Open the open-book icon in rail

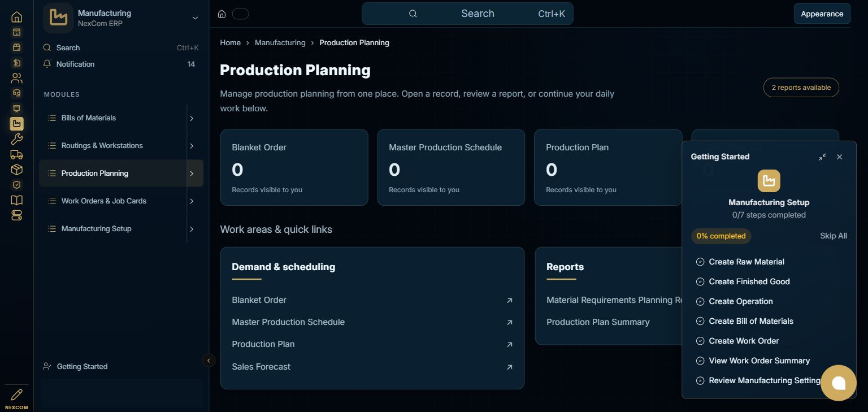(x=16, y=200)
